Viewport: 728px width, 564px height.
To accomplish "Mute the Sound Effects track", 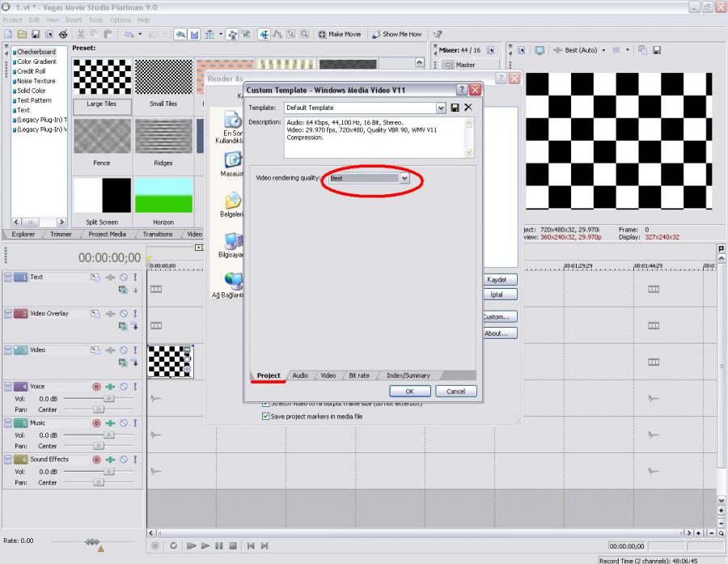I will click(x=124, y=460).
